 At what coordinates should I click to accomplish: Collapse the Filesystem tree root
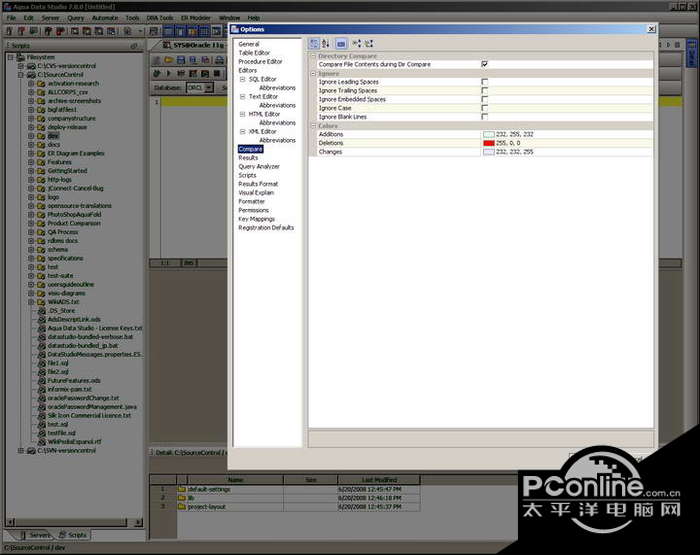coord(10,57)
